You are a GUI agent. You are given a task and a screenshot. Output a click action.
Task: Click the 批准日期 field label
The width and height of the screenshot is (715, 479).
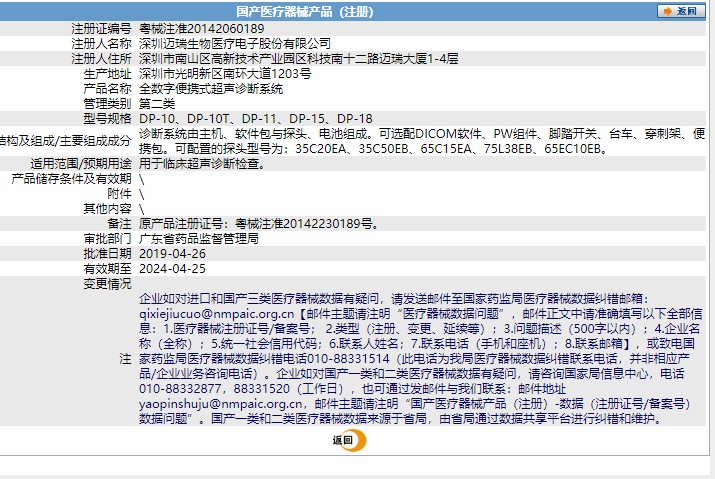(107, 254)
